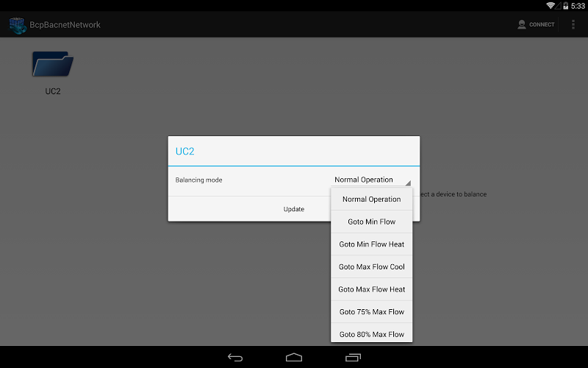588x368 pixels.
Task: Tap the 5:33 clock
Action: click(x=578, y=6)
